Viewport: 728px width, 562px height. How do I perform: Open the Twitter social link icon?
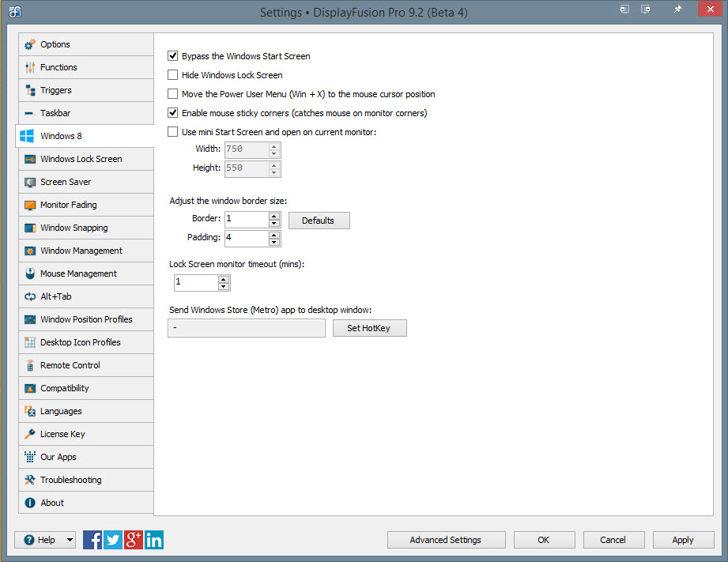(x=113, y=540)
